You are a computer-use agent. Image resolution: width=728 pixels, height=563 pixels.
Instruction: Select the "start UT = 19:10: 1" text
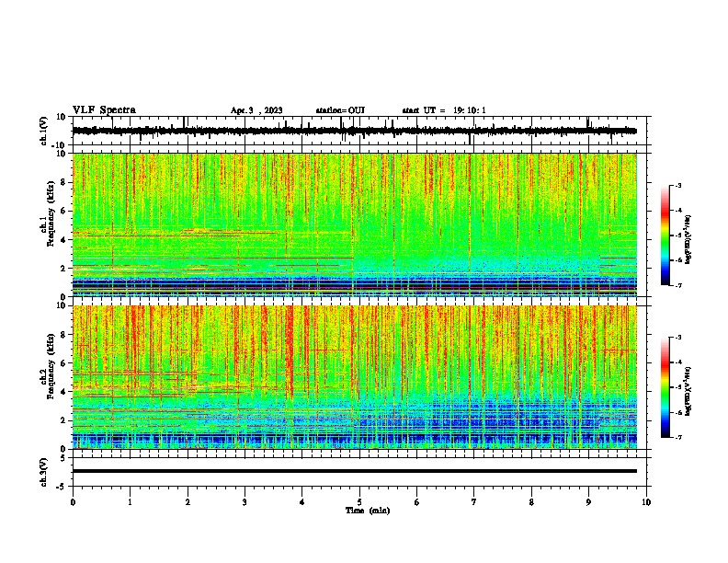[444, 110]
